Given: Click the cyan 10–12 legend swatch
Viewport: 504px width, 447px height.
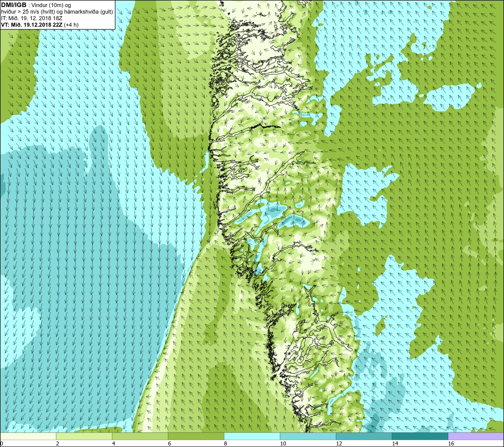Looking at the screenshot, I should click(308, 436).
